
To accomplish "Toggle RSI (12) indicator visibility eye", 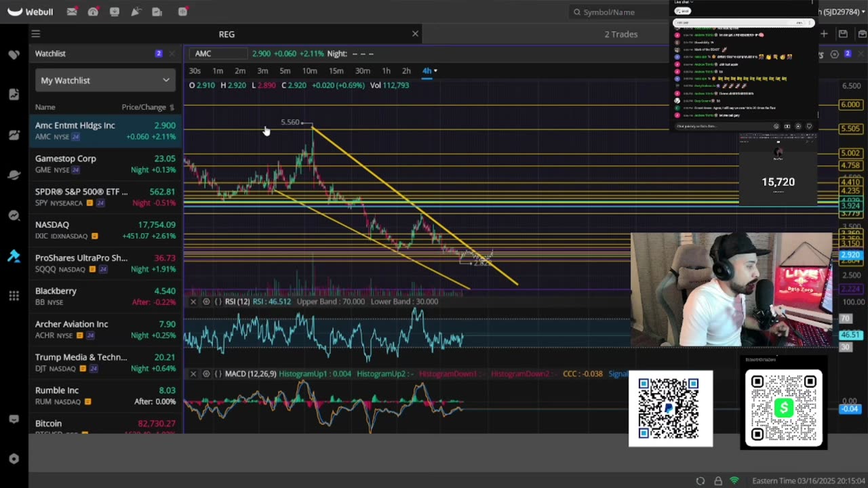I will [206, 302].
